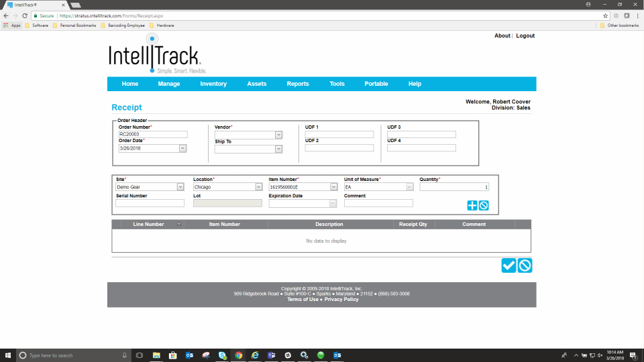Open Task View in the taskbar
Image resolution: width=644 pixels, height=362 pixels.
140,355
